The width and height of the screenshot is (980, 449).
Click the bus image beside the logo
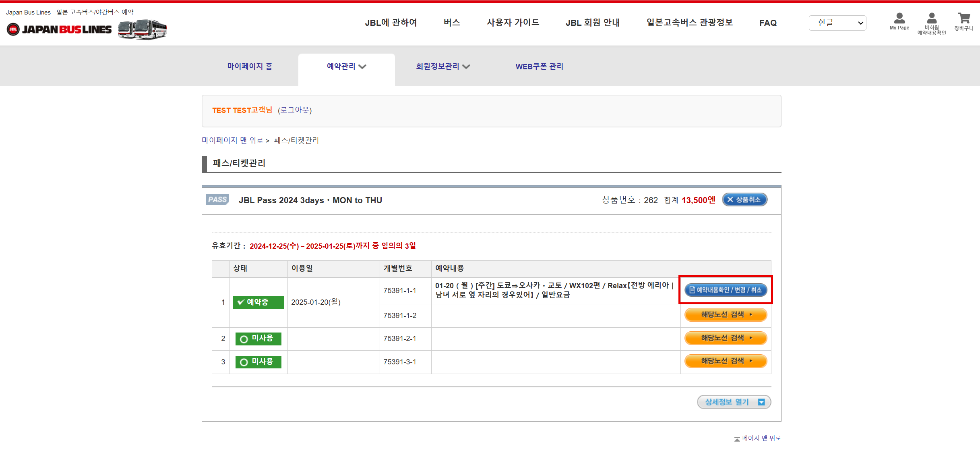tap(143, 29)
